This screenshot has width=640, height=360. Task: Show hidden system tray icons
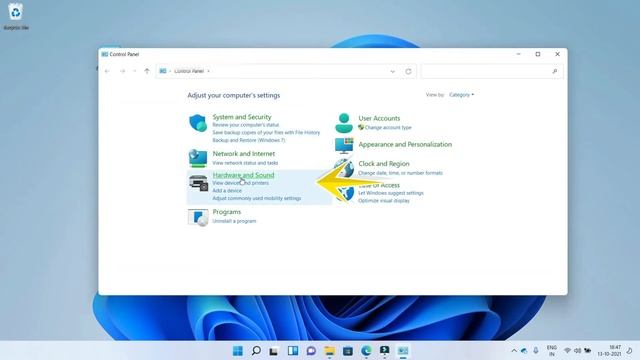[x=514, y=351]
